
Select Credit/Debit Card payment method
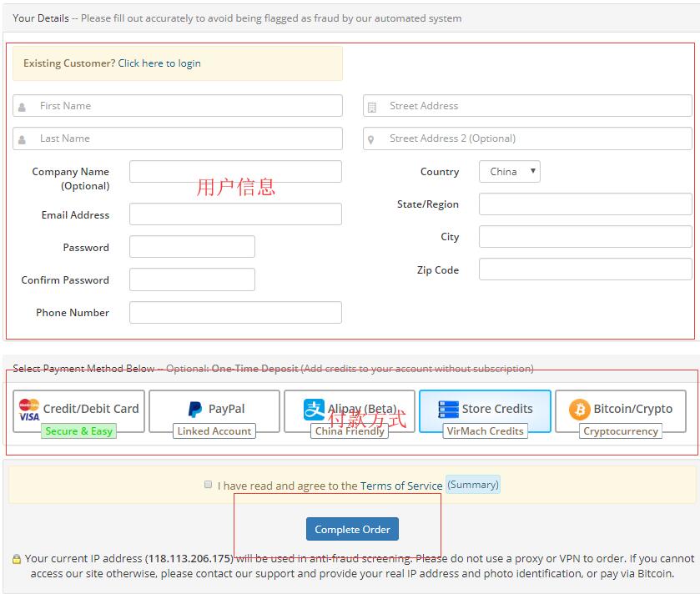point(79,411)
